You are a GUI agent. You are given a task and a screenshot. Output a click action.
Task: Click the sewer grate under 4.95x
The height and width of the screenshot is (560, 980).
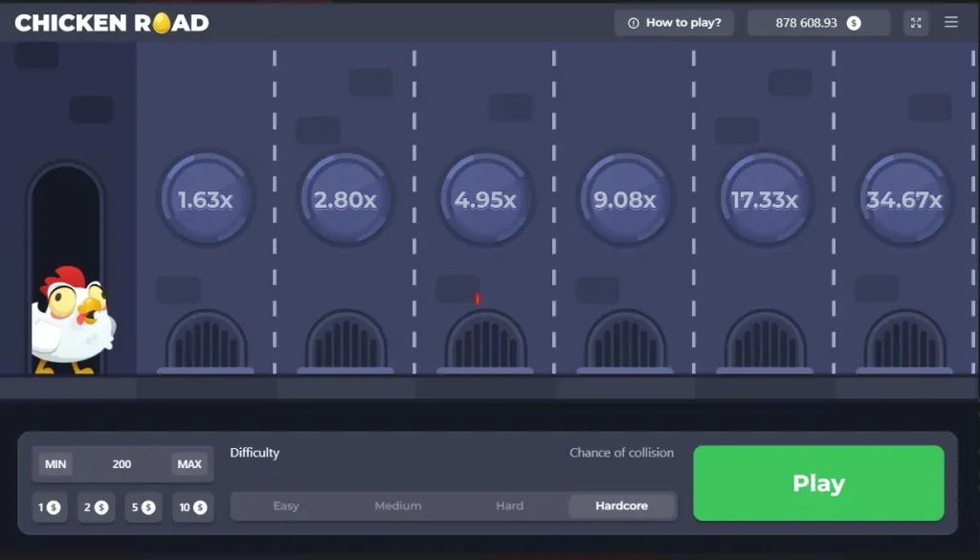[x=485, y=342]
